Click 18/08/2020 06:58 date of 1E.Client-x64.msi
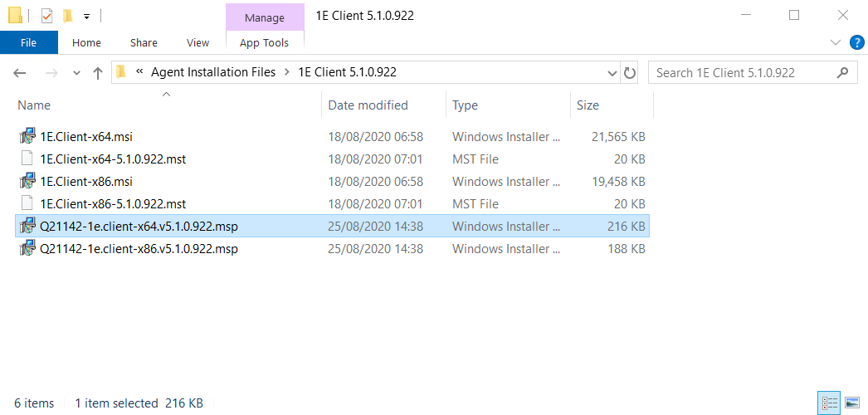This screenshot has height=415, width=868. pyautogui.click(x=375, y=137)
